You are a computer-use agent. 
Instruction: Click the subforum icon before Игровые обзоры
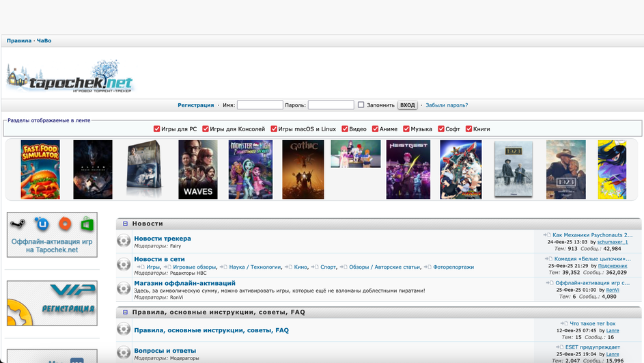(167, 267)
